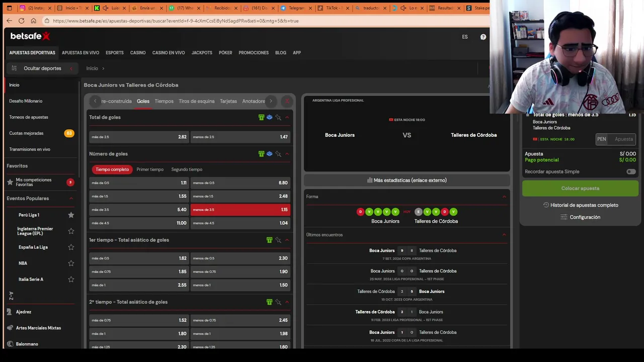The image size is (644, 362).
Task: Pin the 1er tiempo asiático market
Action: tap(278, 240)
